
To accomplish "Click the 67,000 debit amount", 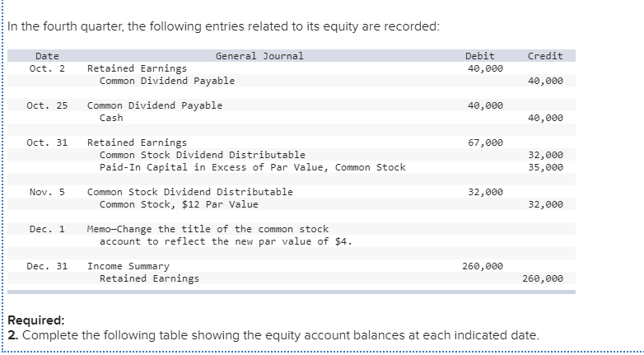I will click(x=485, y=142).
